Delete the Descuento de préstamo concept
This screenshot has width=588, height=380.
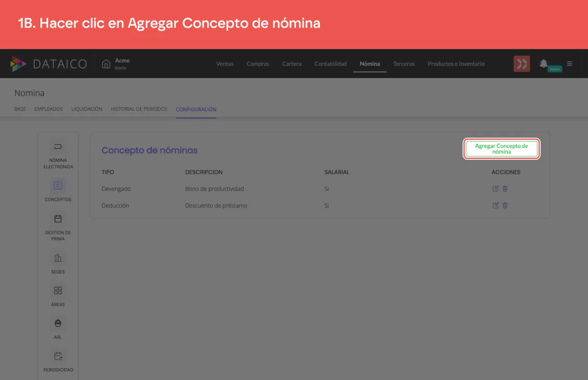click(x=505, y=205)
